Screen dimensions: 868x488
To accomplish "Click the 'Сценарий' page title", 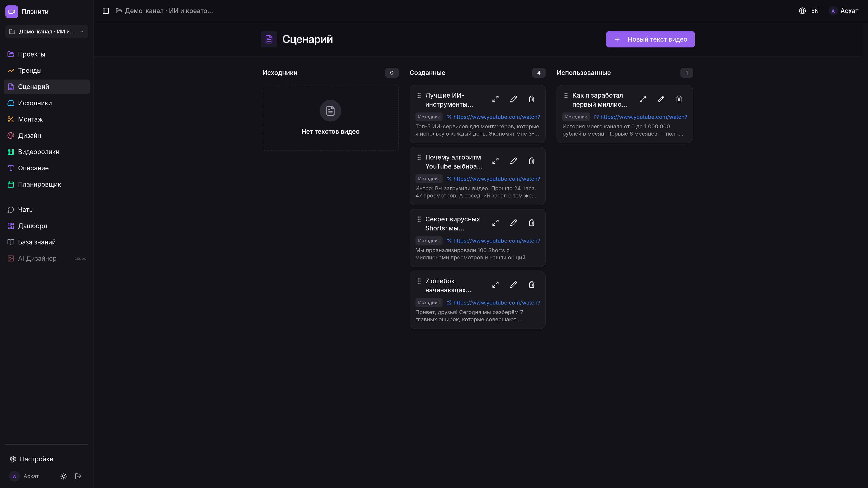I will (307, 39).
